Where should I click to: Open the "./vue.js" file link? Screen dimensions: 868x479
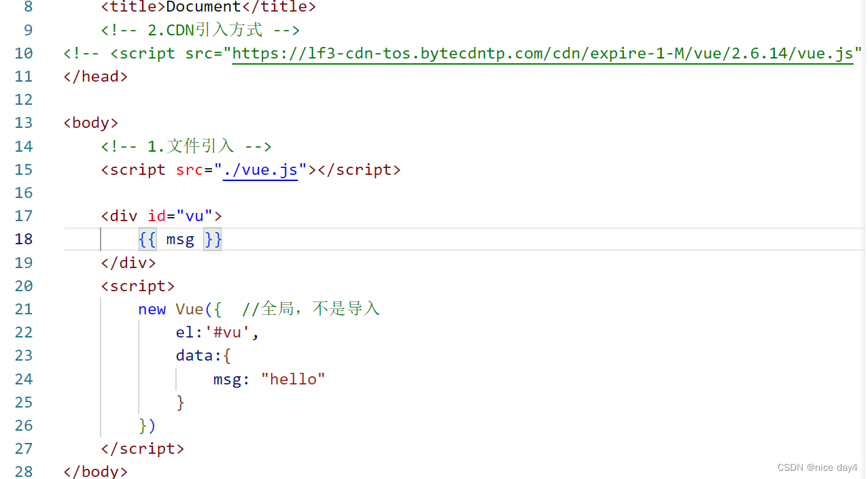(x=260, y=169)
